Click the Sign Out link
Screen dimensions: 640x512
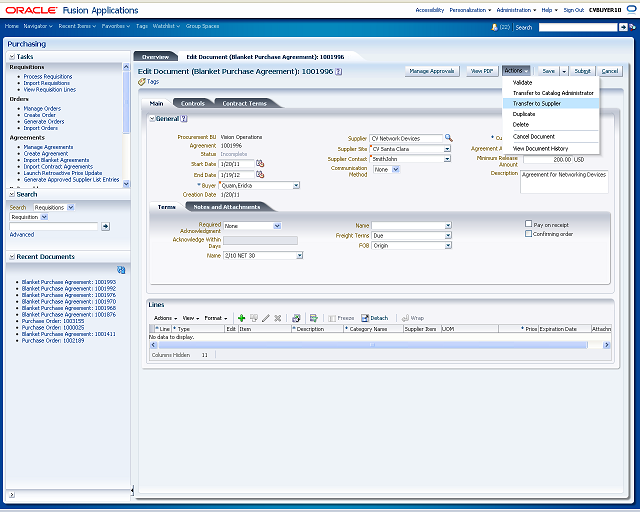(x=573, y=10)
